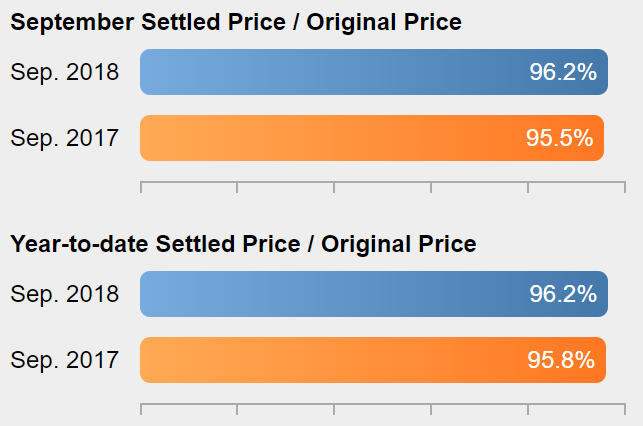643x426 pixels.
Task: Click the "September Settled Price / Original Price" title
Action: 236,22
